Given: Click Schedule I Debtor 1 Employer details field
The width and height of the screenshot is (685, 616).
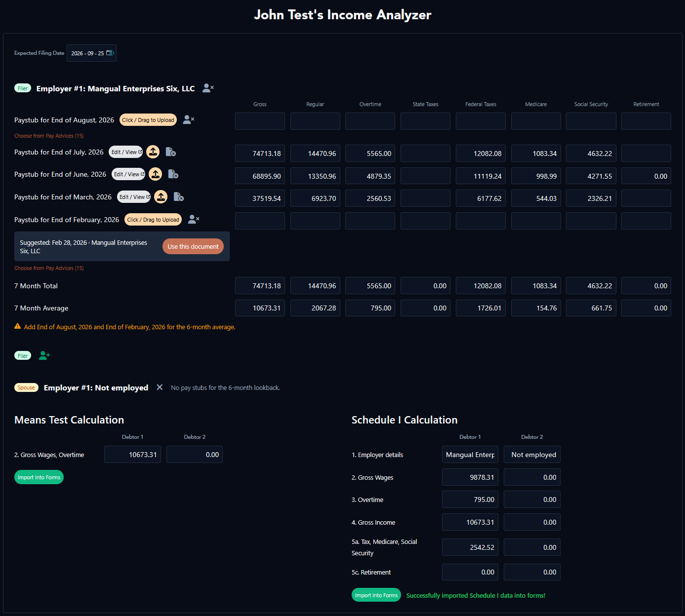Looking at the screenshot, I should coord(470,455).
